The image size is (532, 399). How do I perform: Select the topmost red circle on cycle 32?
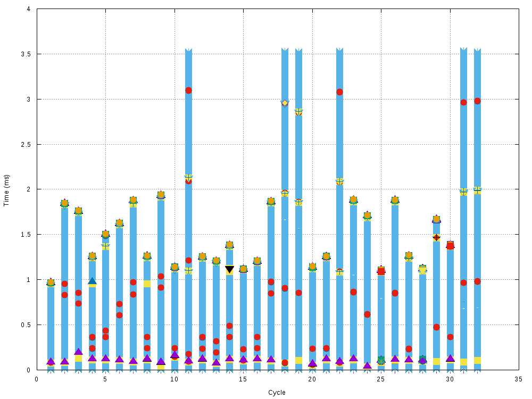(477, 100)
